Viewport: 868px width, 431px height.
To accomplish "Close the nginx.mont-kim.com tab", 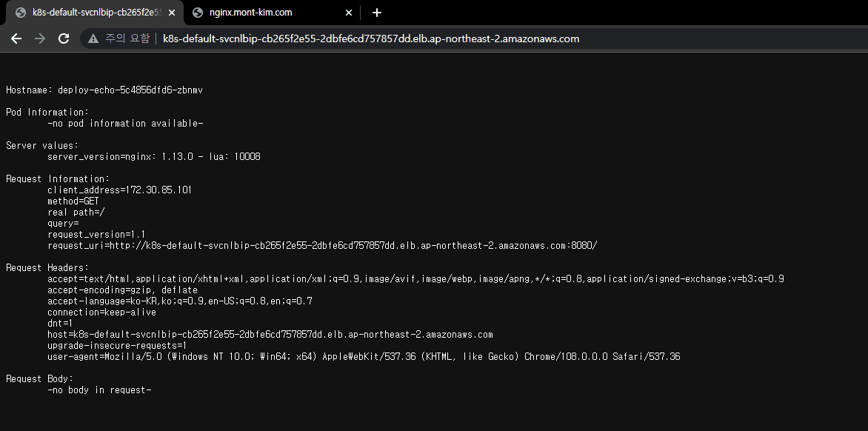I will [x=349, y=13].
